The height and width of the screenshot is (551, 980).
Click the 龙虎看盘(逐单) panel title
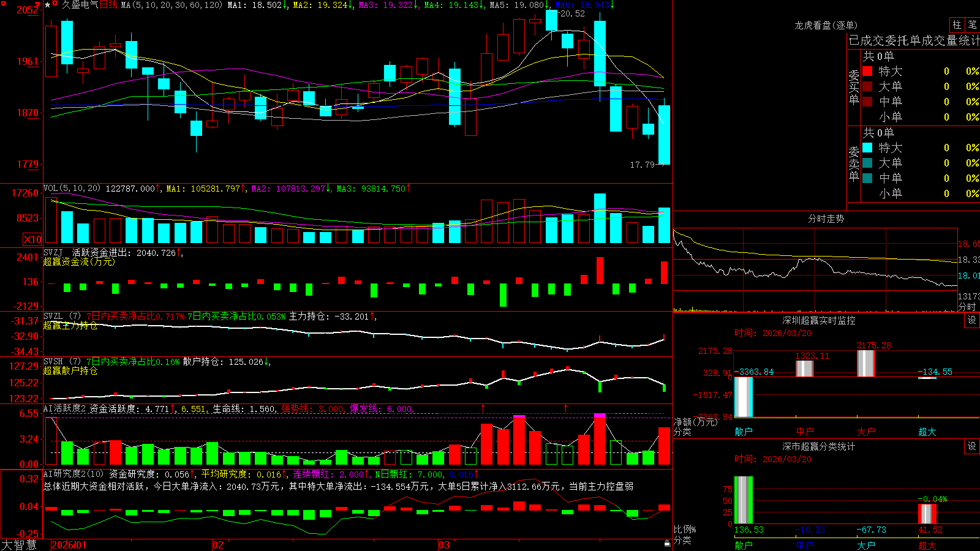(x=826, y=25)
